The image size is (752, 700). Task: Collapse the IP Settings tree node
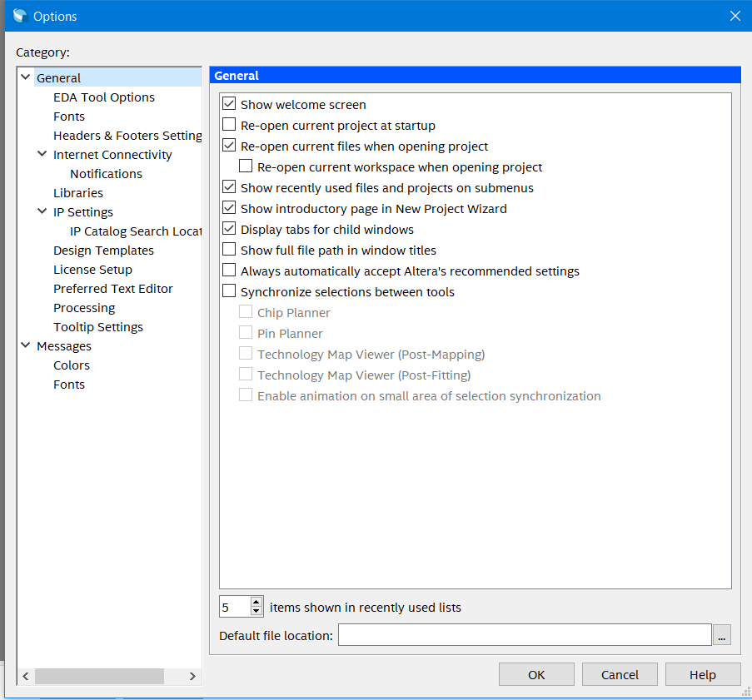pos(42,211)
